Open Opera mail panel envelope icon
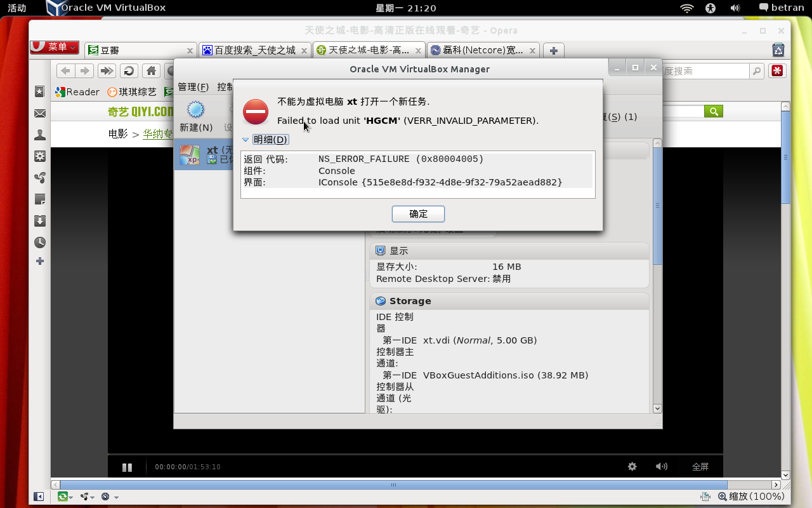Viewport: 812px width, 508px height. [39, 114]
